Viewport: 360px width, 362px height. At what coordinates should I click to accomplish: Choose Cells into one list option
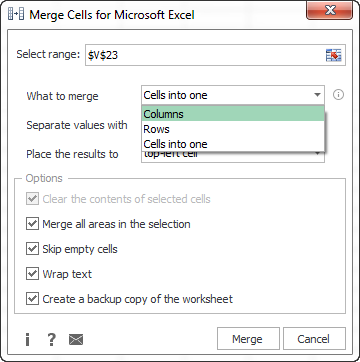tap(233, 144)
